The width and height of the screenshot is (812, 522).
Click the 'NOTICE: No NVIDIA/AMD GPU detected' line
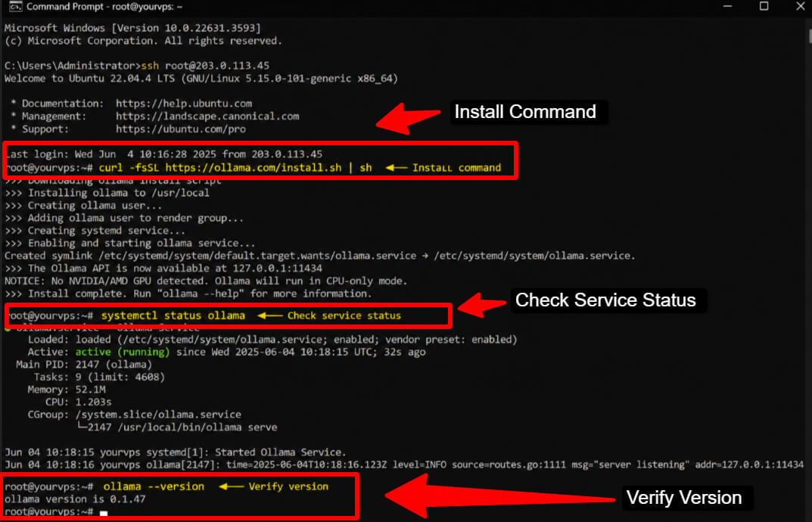pyautogui.click(x=206, y=281)
